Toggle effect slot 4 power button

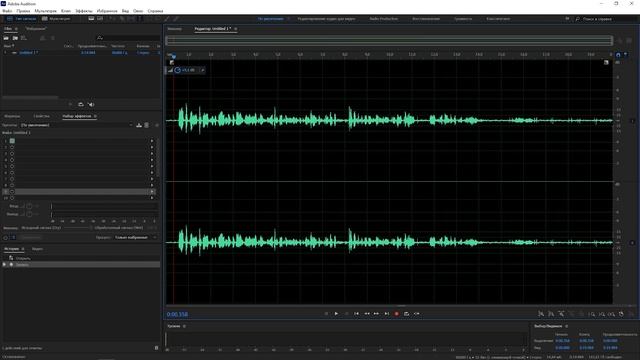[x=12, y=160]
